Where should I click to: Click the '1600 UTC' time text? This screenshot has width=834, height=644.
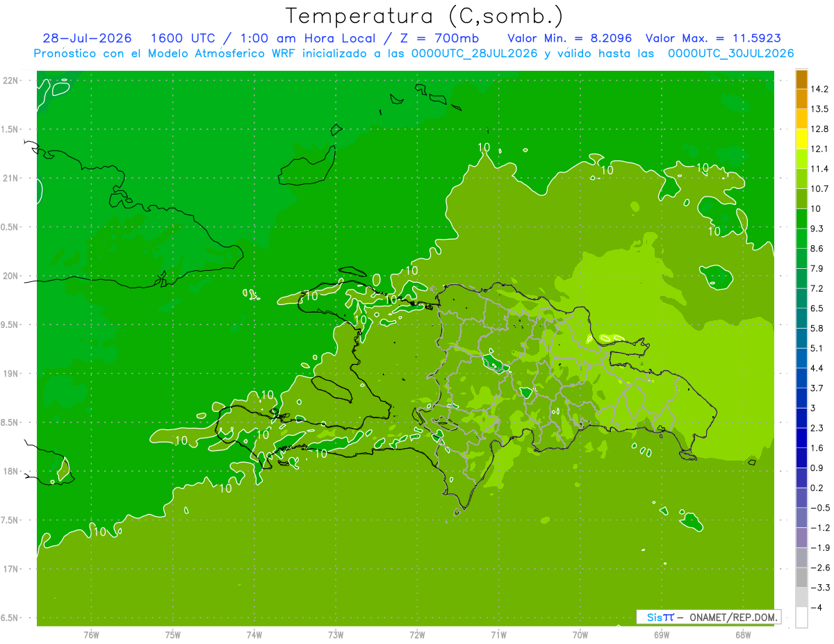[x=183, y=38]
